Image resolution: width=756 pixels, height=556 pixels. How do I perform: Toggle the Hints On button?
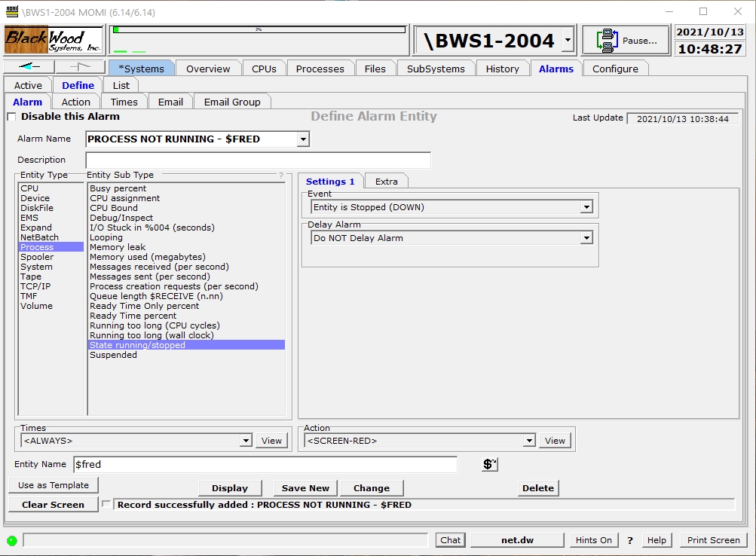tap(593, 540)
